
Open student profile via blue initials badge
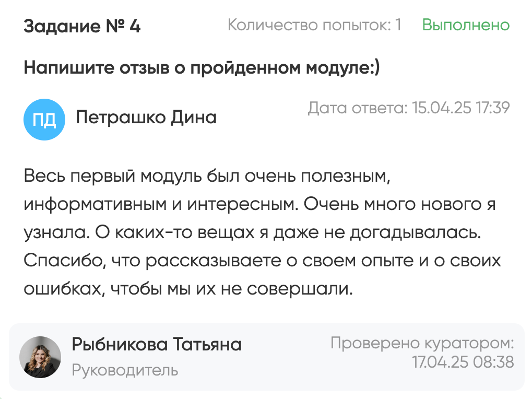pyautogui.click(x=44, y=120)
